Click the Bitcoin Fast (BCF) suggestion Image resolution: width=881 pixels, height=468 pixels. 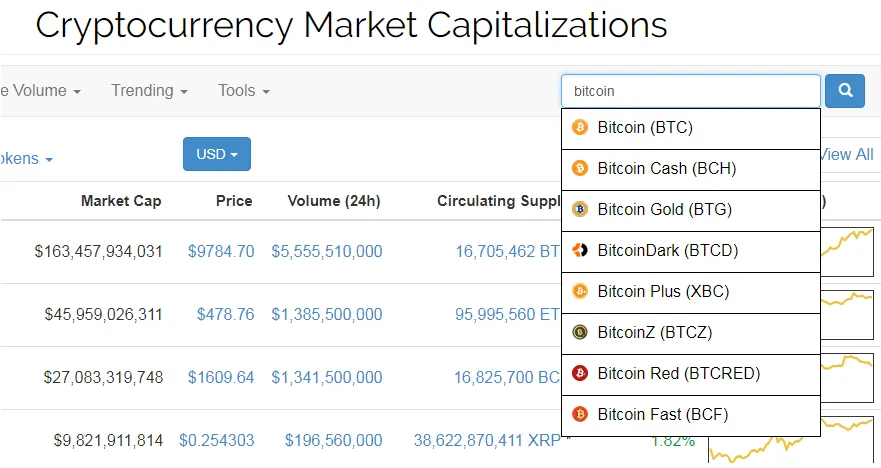pyautogui.click(x=691, y=415)
